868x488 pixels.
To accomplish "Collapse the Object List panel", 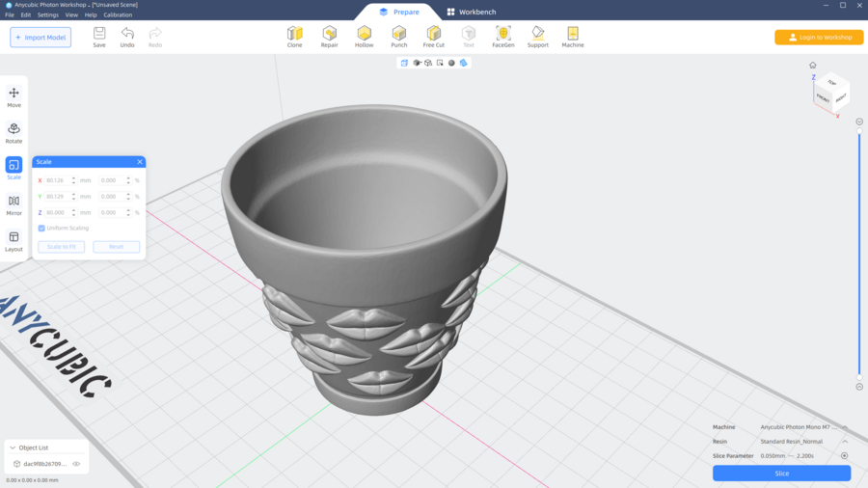I will [x=13, y=447].
